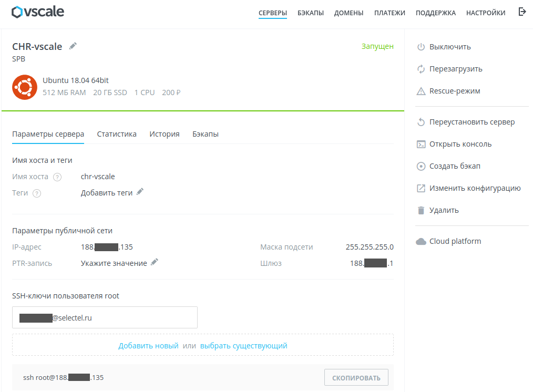
Task: Open console via Открыть консоль icon
Action: click(x=421, y=145)
